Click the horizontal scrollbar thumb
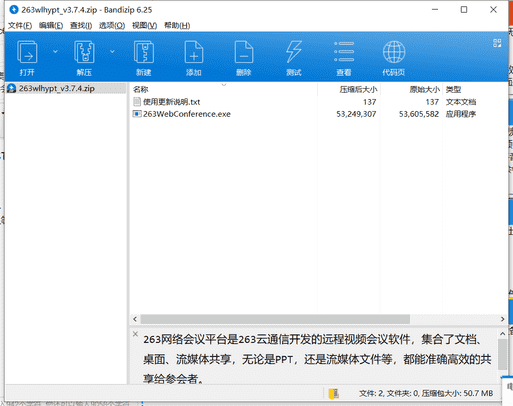 pyautogui.click(x=275, y=319)
